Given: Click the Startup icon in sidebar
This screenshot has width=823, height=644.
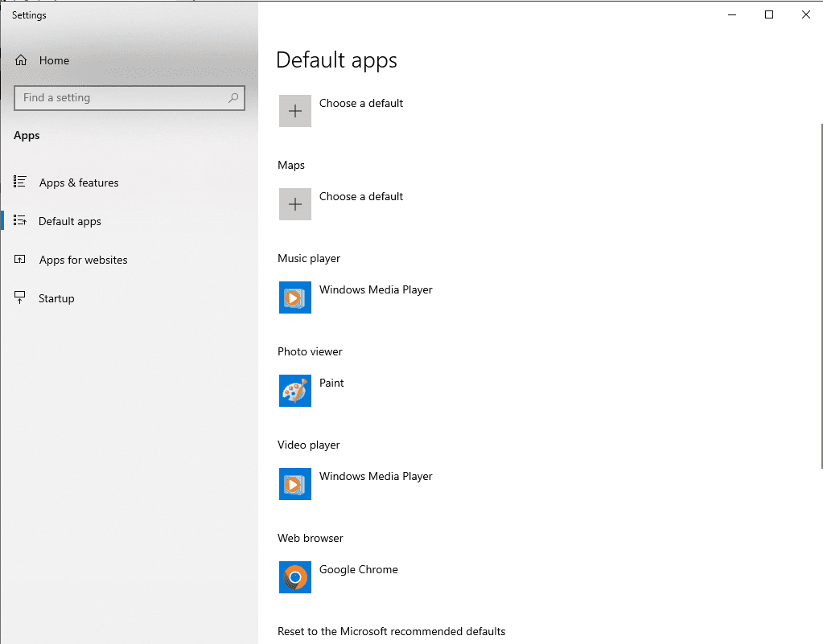Looking at the screenshot, I should 21,298.
